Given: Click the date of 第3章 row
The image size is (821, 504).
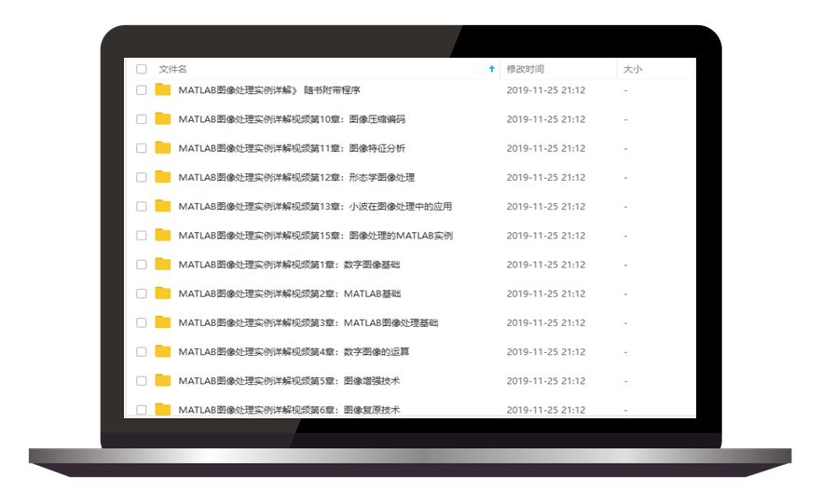Looking at the screenshot, I should click(545, 322).
